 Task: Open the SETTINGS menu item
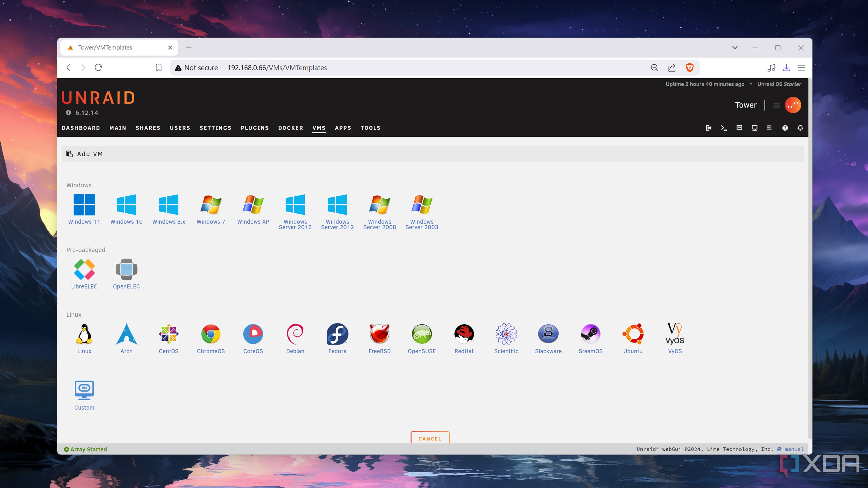click(215, 128)
